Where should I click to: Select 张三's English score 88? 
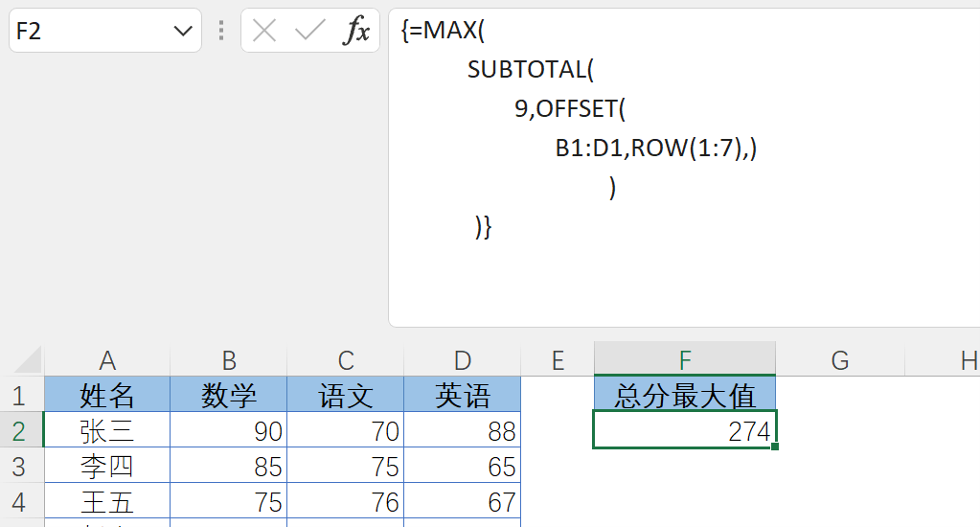click(463, 431)
